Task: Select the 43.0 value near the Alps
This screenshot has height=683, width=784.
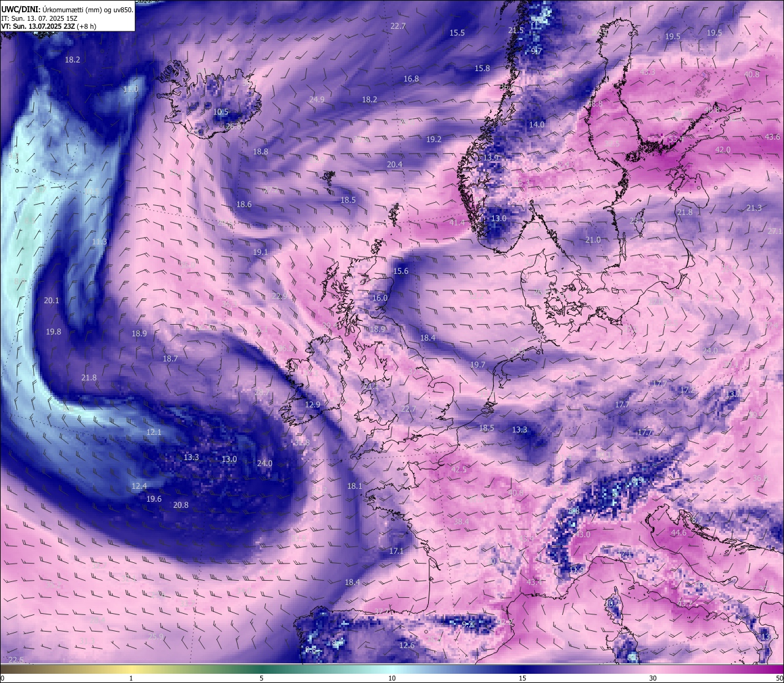Action: click(582, 535)
